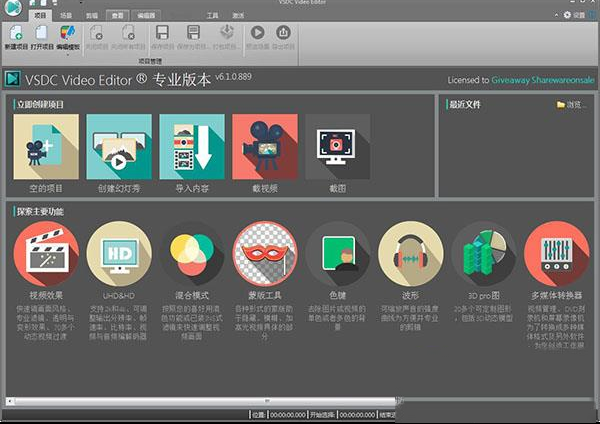
Task: Click the 新建项目 (New Project) toolbar icon
Action: point(15,34)
